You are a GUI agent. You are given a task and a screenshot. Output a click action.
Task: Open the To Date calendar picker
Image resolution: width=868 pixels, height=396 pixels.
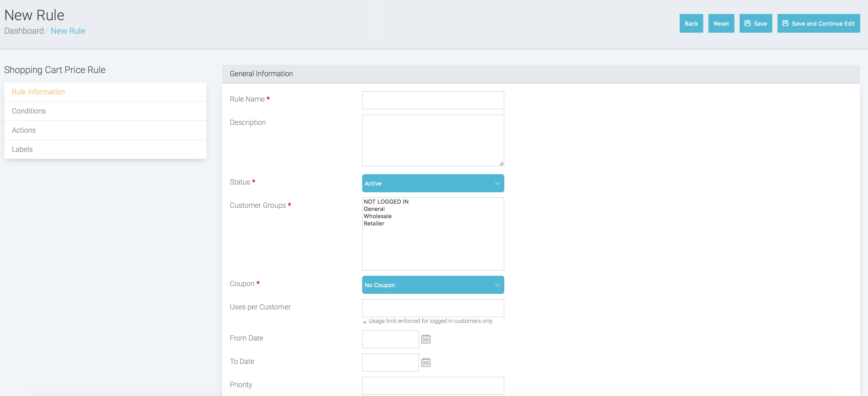(426, 362)
